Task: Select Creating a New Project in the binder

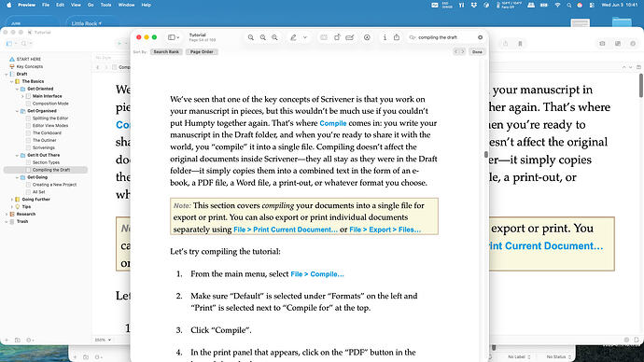Action: point(55,185)
